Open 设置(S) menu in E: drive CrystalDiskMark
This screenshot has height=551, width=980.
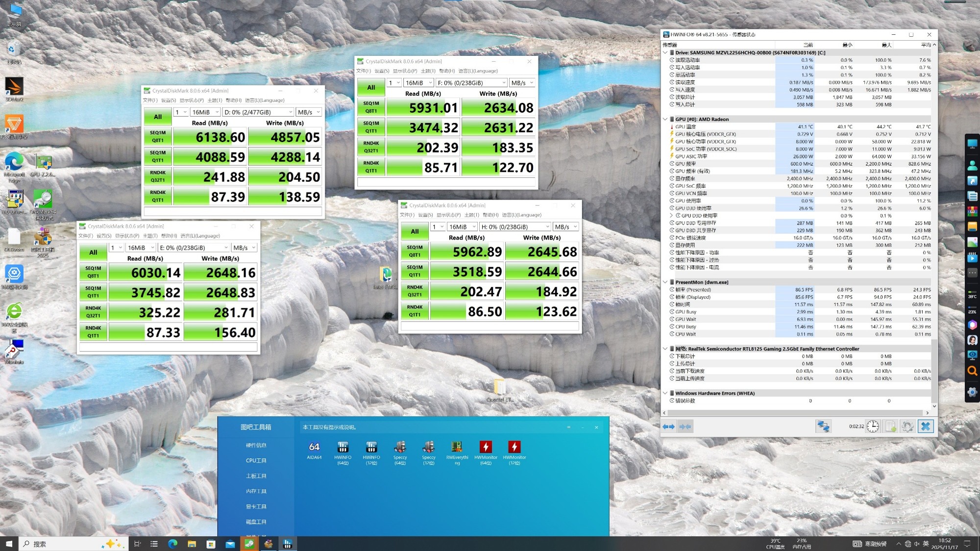click(103, 236)
